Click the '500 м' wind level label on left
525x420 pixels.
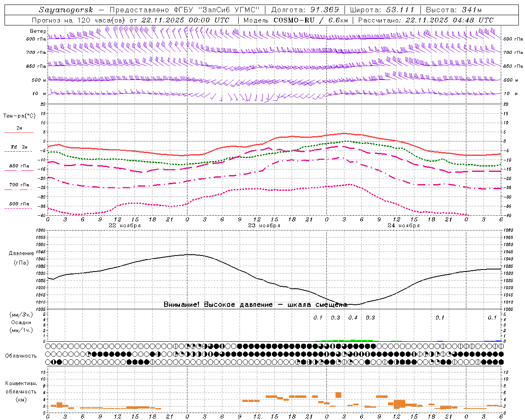tap(39, 80)
